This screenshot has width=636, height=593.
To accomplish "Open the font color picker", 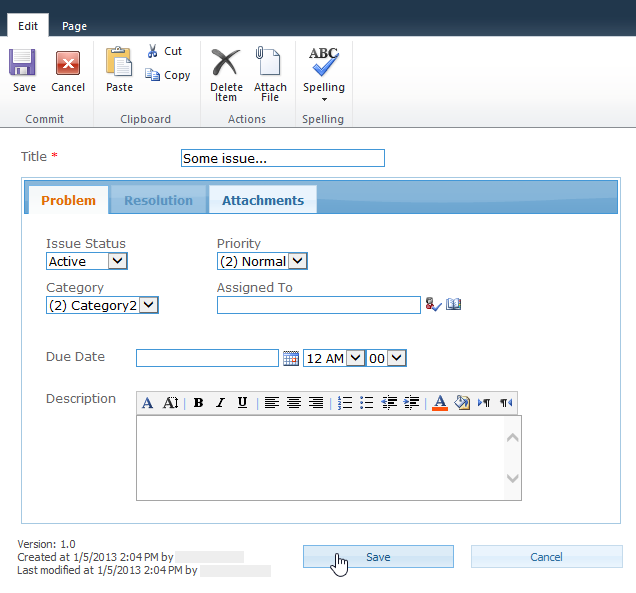I will 440,403.
